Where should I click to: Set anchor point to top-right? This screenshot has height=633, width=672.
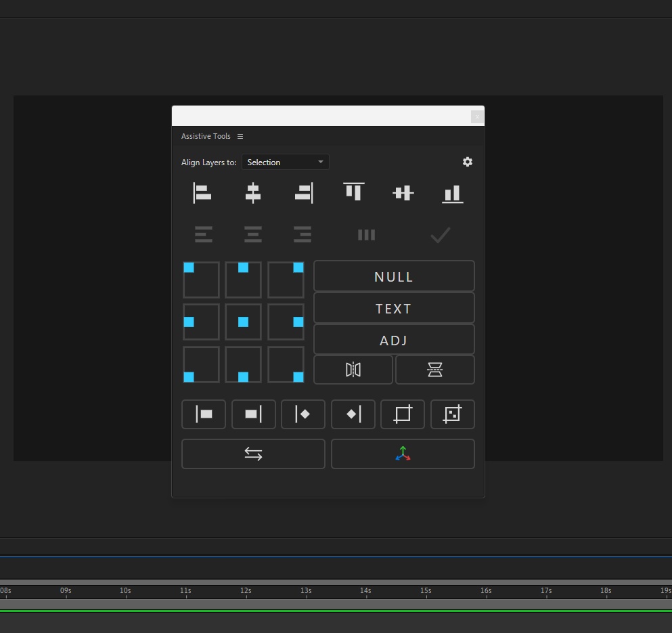click(x=286, y=280)
